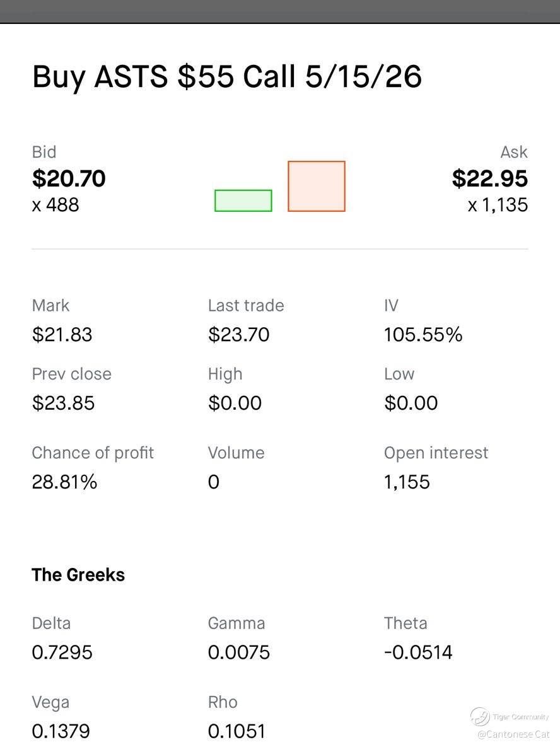This screenshot has height=747, width=560.
Task: Select the Gamma value 0.0075
Action: 239,652
